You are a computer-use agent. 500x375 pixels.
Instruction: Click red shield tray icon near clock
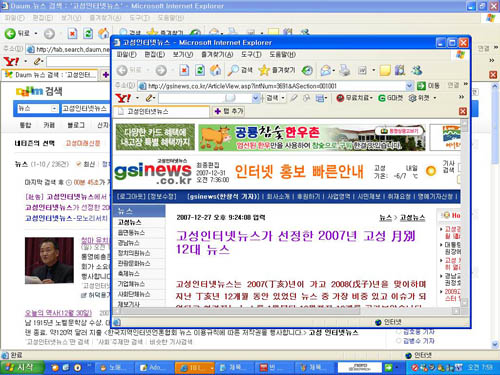(415, 367)
